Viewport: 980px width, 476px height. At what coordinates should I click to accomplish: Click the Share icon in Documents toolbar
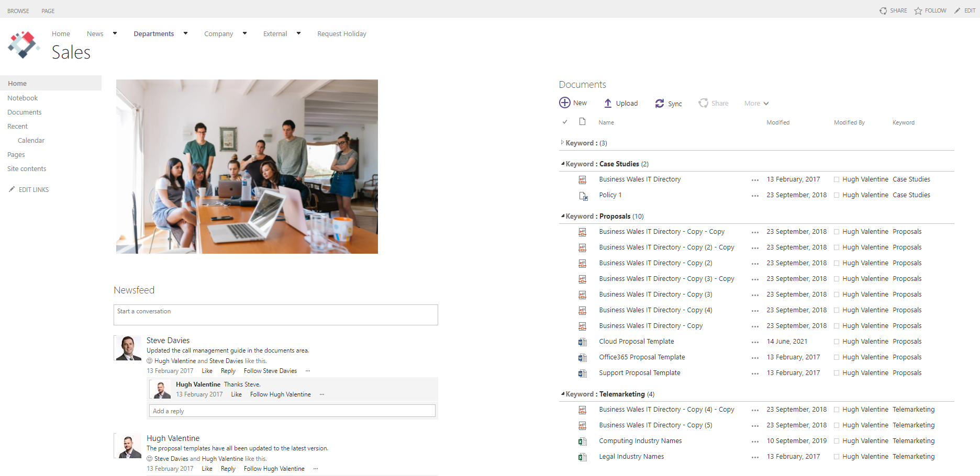(x=703, y=103)
